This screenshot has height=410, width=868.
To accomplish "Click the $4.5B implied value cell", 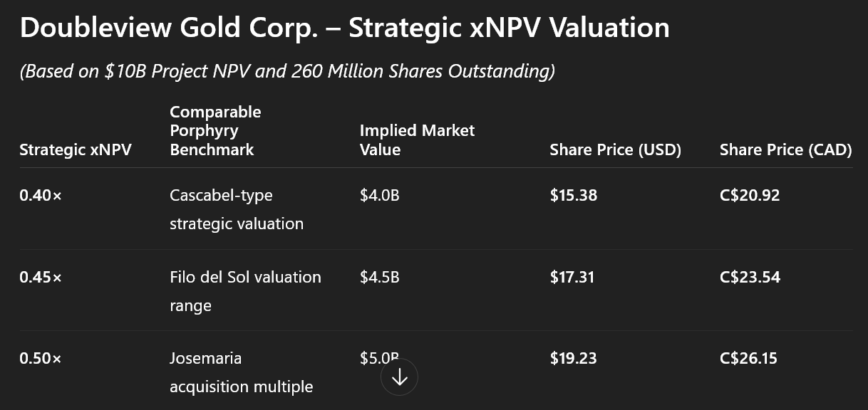I will click(x=379, y=277).
